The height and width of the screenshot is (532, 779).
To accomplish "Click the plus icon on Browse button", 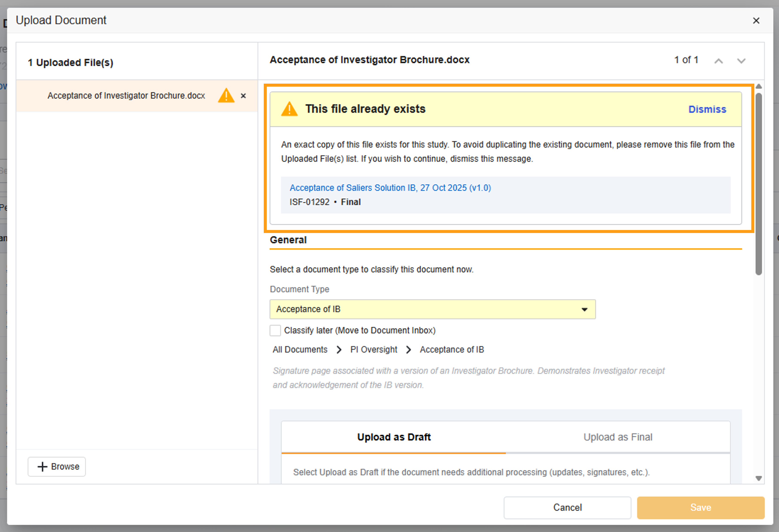I will (x=42, y=467).
